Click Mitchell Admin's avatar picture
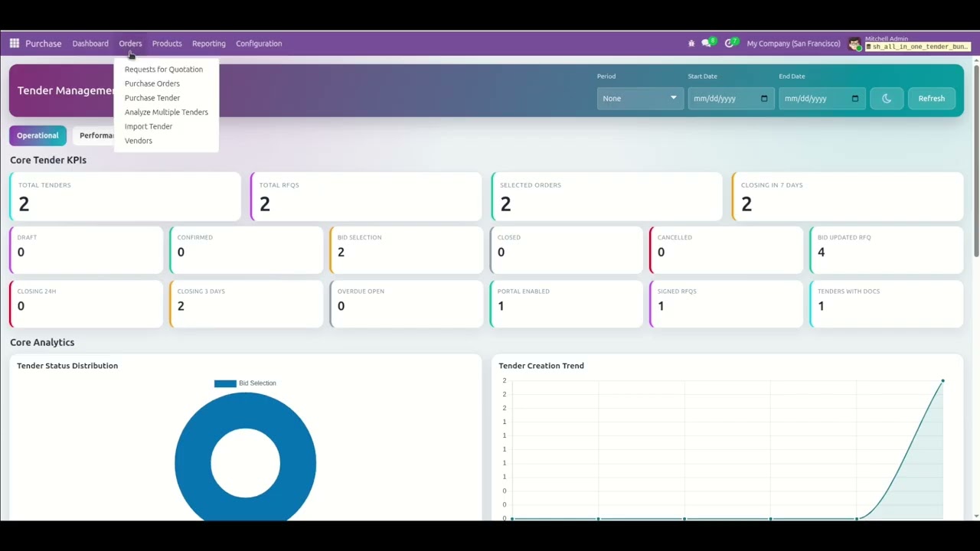This screenshot has height=551, width=980. pos(855,44)
